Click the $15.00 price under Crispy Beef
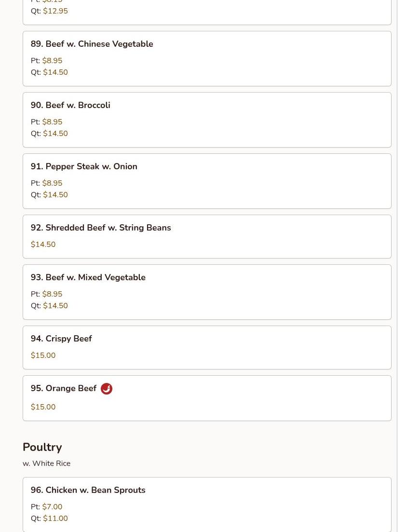 tap(43, 355)
